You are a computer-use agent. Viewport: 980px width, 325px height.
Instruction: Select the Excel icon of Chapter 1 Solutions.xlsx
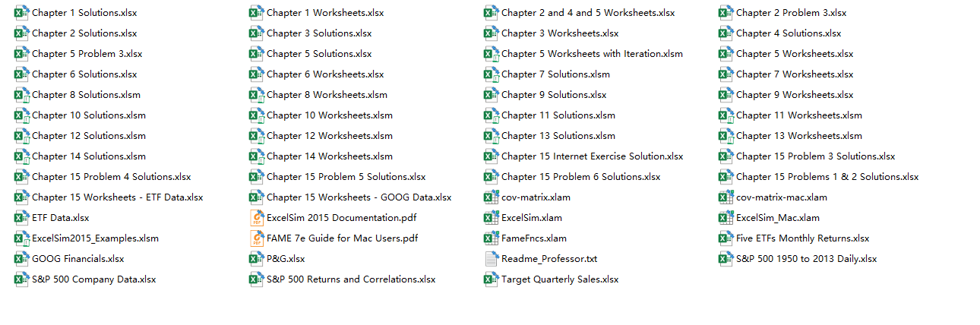(x=21, y=13)
